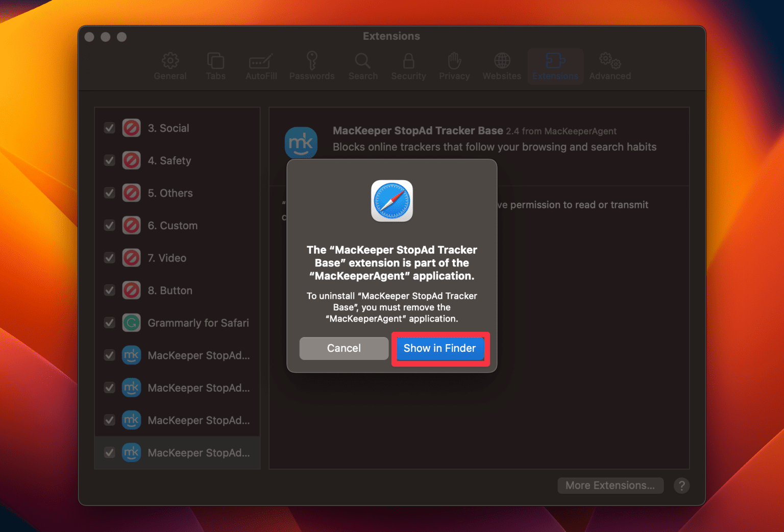This screenshot has width=784, height=532.
Task: Select the Passwords key icon
Action: (x=312, y=61)
